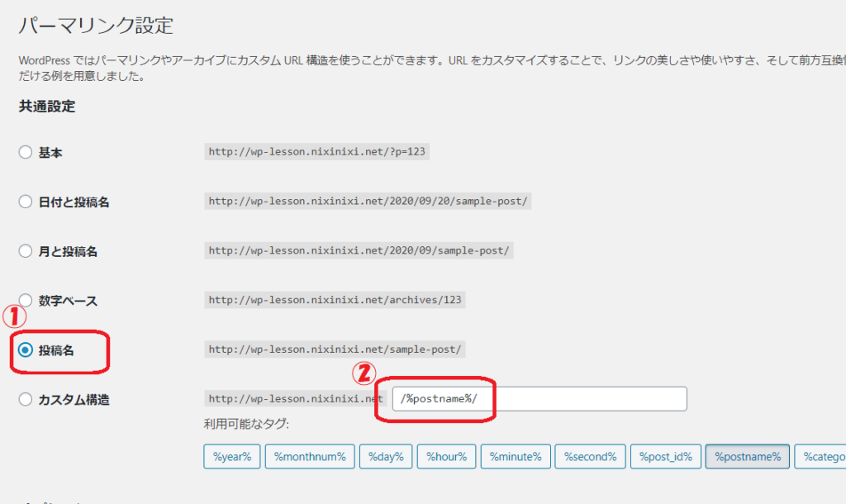Click the ?p=123 example URL

[x=317, y=152]
